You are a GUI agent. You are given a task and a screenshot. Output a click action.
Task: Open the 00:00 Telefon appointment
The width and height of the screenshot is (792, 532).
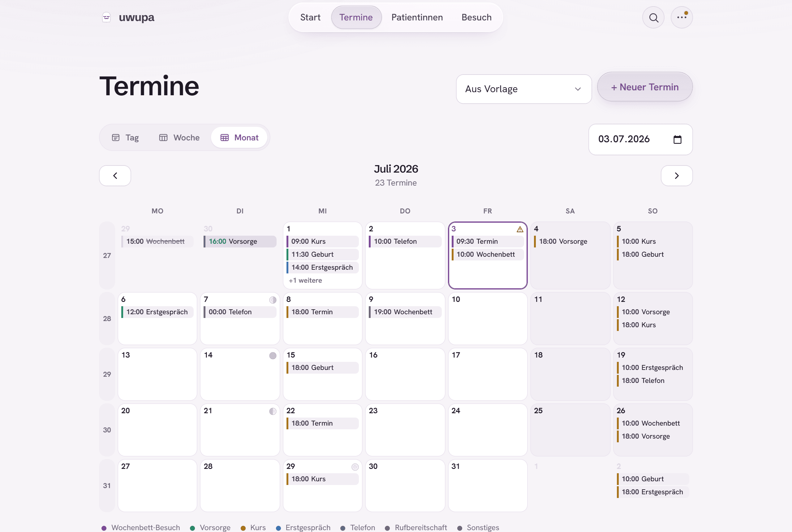(240, 312)
